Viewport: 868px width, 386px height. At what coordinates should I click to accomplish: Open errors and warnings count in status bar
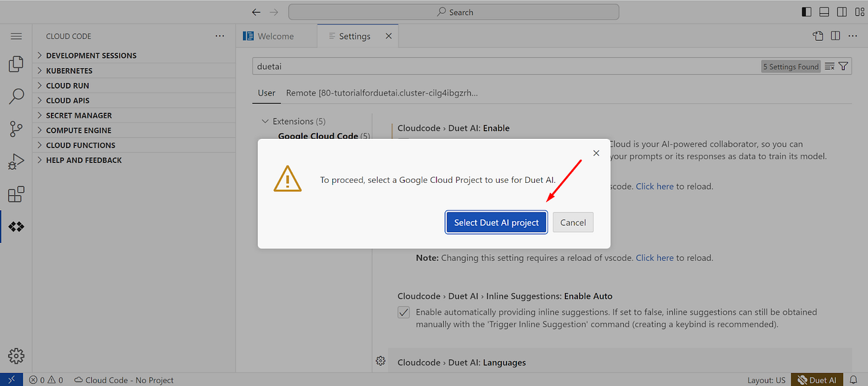[x=46, y=380]
